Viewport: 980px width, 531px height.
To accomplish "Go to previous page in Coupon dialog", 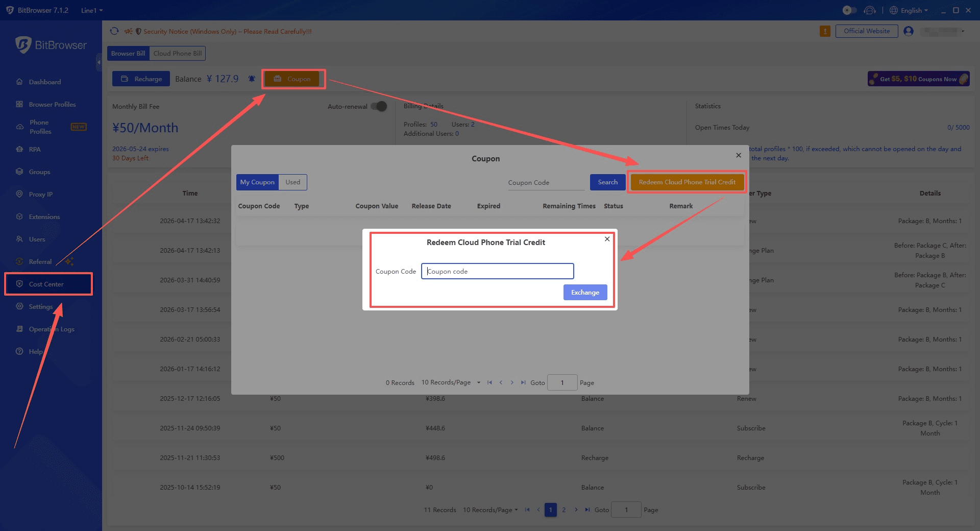I will [501, 382].
